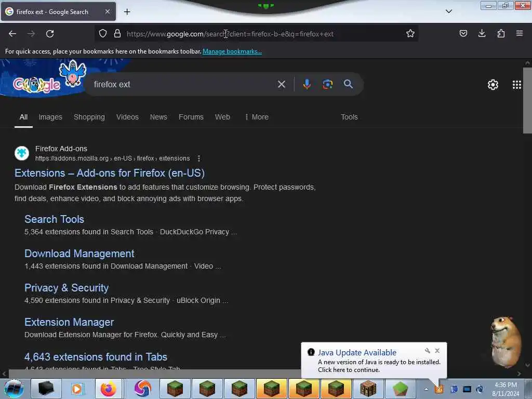Switch to the News tab
This screenshot has height=399, width=532.
(158, 117)
